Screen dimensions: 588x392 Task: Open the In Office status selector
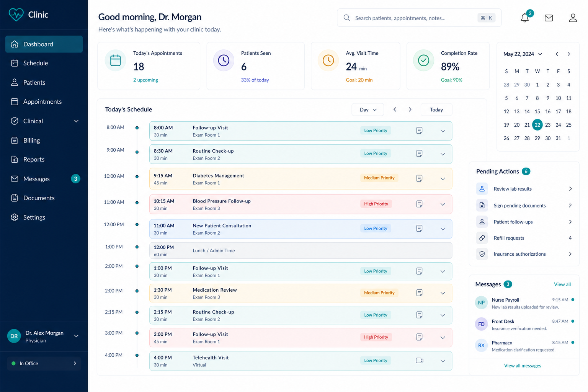tap(44, 364)
